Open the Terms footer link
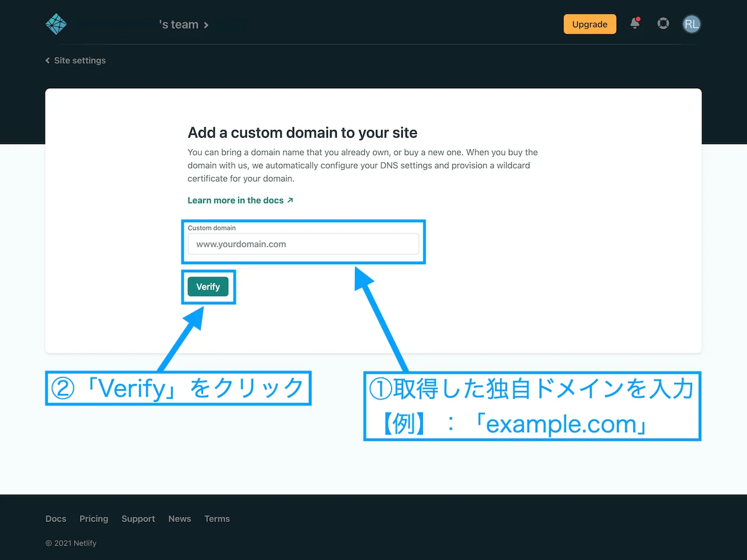Image resolution: width=747 pixels, height=560 pixels. (217, 519)
